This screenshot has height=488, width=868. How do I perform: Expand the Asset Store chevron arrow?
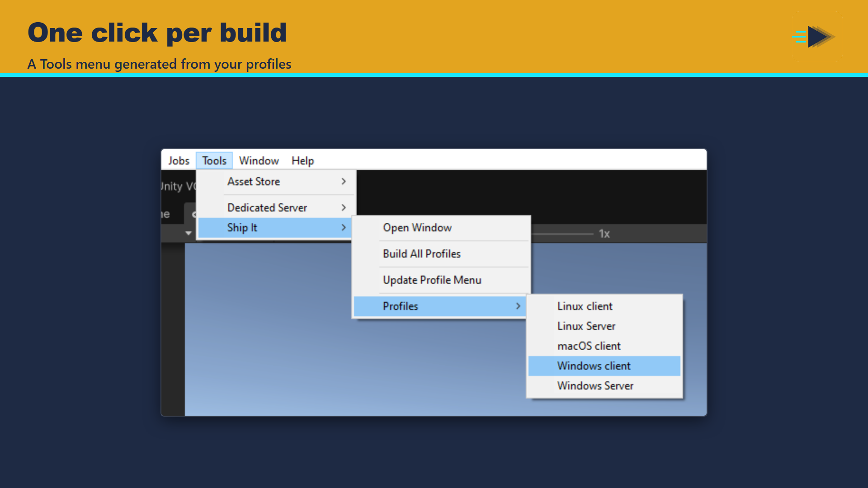pos(344,182)
